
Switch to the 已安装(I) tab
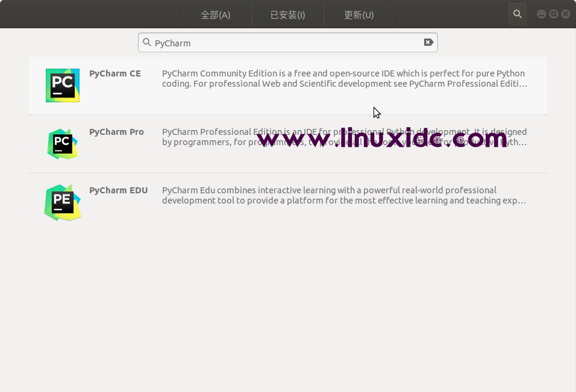(x=287, y=14)
